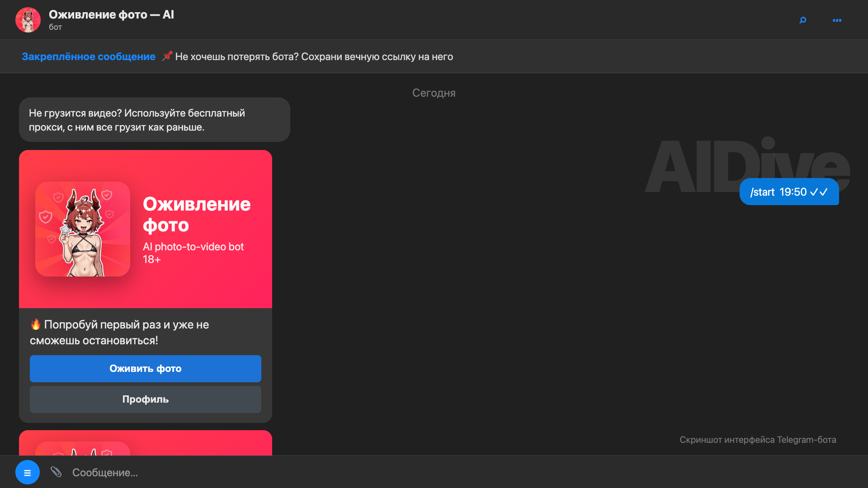Click the paperclip attachment icon

(x=56, y=472)
